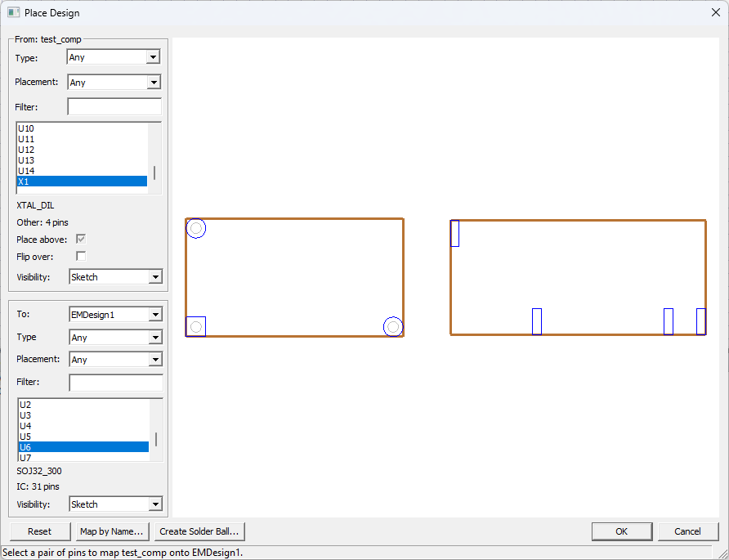This screenshot has height=560, width=729.
Task: Enable the Flip over checkbox
Action: [x=79, y=256]
